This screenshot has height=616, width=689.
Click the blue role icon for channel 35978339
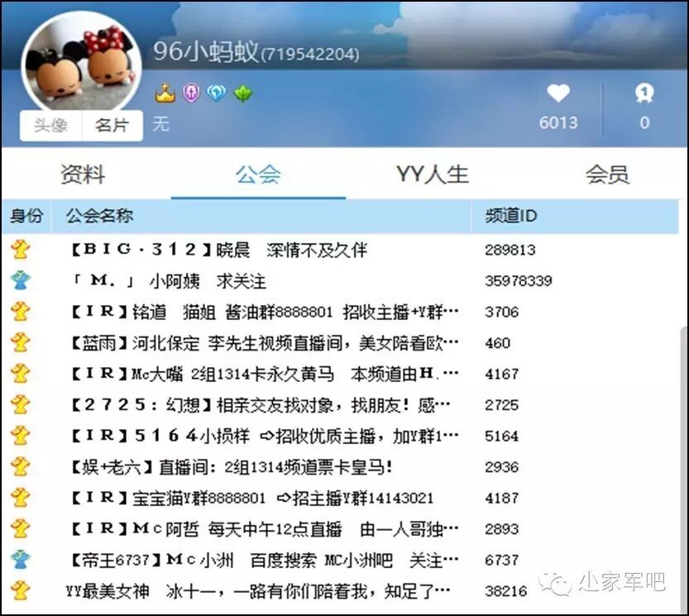20,281
